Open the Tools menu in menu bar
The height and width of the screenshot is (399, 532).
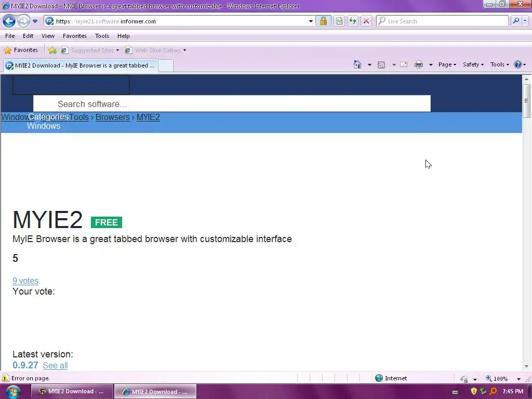coord(102,36)
